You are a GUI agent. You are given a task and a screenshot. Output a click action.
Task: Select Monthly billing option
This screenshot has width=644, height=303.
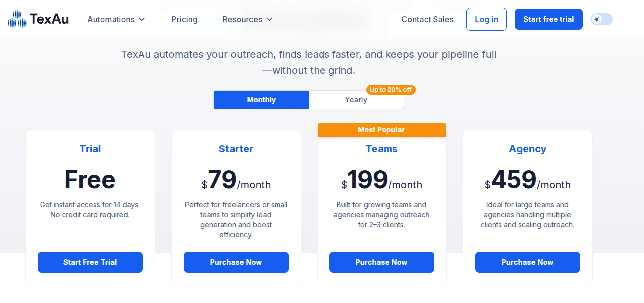tap(261, 100)
